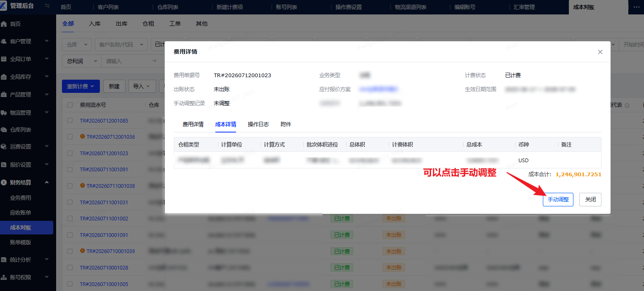Go to 应收账单 in the sidebar
The image size is (644, 291).
(x=21, y=213)
